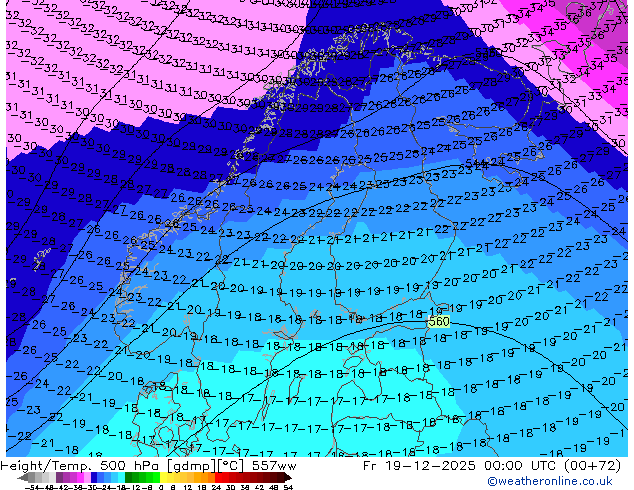Click the date "Fr 19-12-2025"
This screenshot has height=490, width=634.
[x=419, y=466]
